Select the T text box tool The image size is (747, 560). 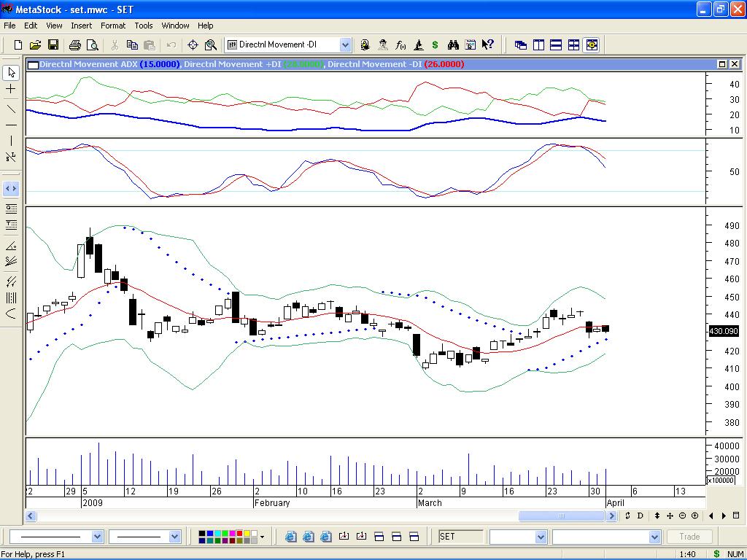point(11,225)
